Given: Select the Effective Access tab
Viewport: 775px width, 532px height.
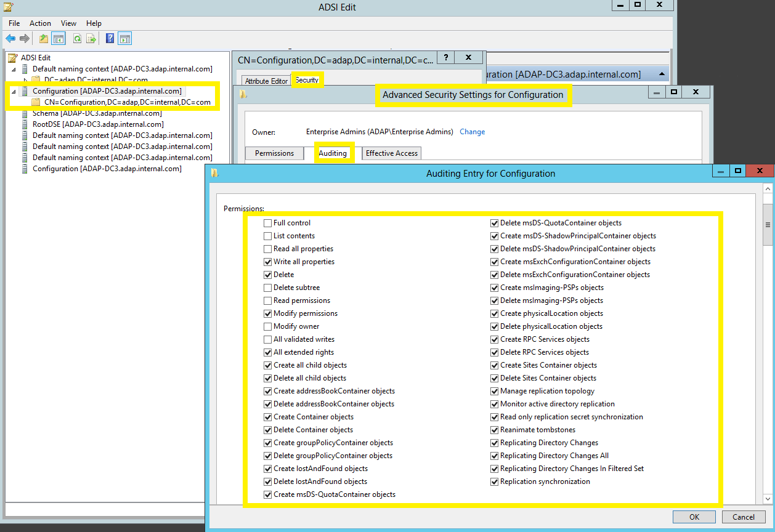Looking at the screenshot, I should click(391, 153).
